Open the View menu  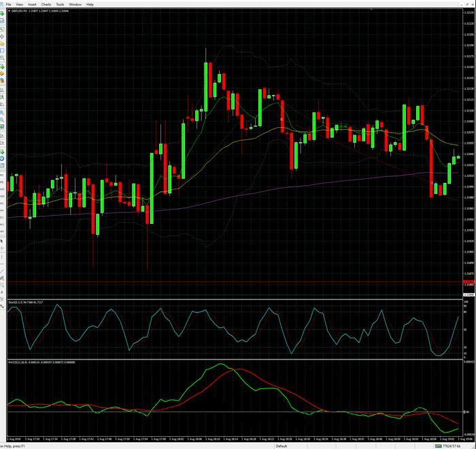coord(20,5)
